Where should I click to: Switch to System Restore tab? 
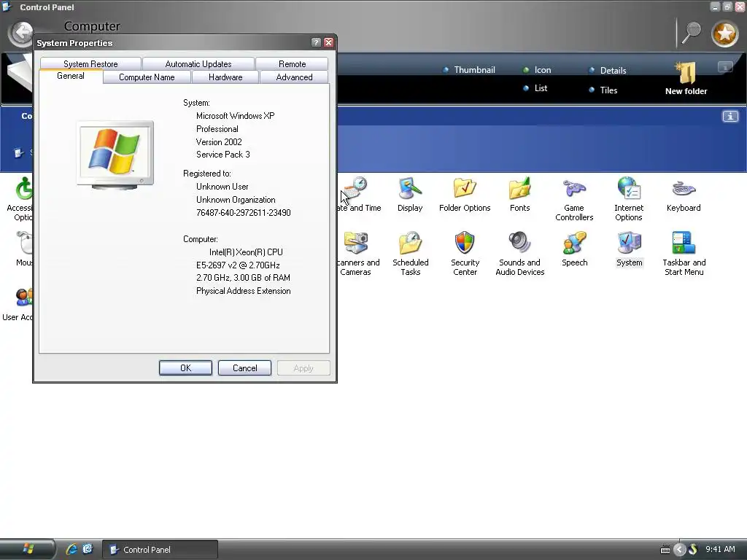click(90, 64)
